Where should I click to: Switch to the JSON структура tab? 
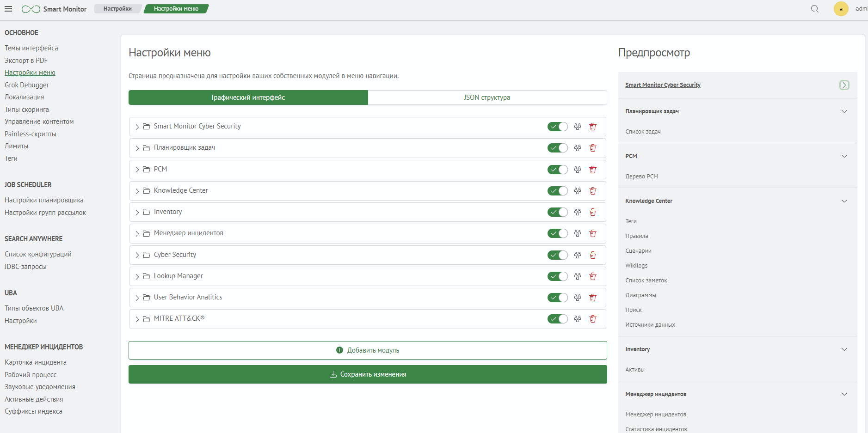pyautogui.click(x=487, y=98)
